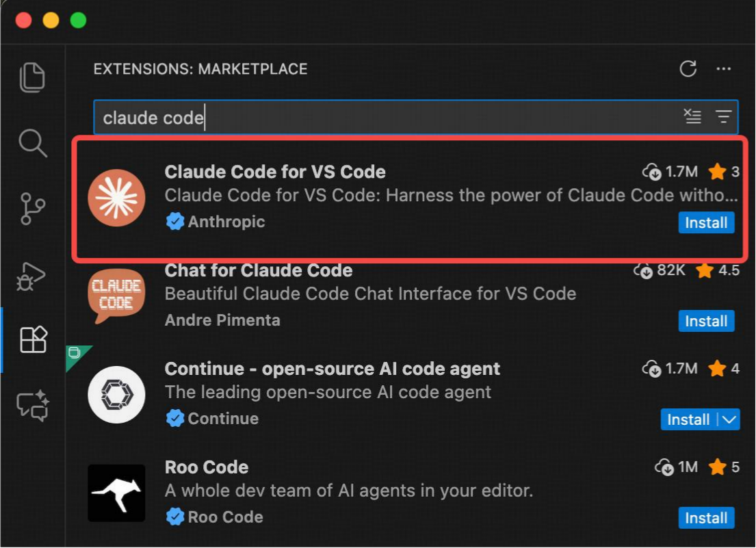Click the EXTENSIONS: MARKETPLACE header
The image size is (756, 548).
click(x=200, y=69)
